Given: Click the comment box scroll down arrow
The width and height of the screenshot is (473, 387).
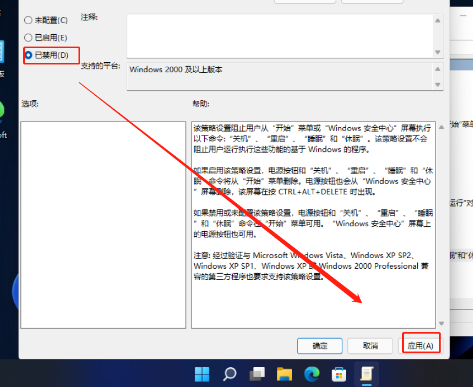Looking at the screenshot, I should coord(438,52).
